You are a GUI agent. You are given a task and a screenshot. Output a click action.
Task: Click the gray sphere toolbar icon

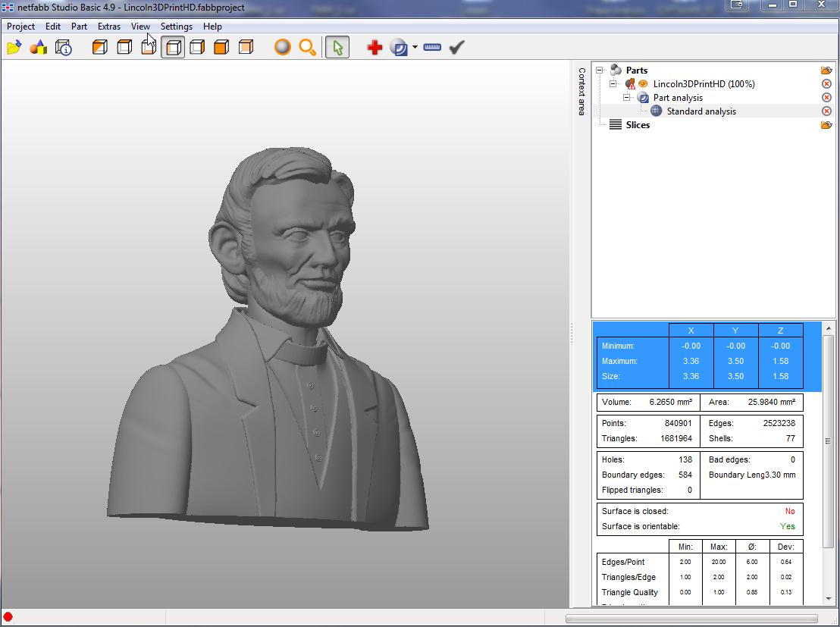click(283, 48)
